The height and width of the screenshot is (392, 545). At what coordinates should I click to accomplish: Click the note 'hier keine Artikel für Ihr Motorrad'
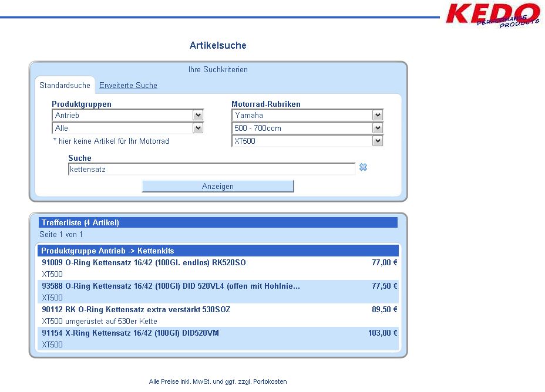[x=111, y=141]
